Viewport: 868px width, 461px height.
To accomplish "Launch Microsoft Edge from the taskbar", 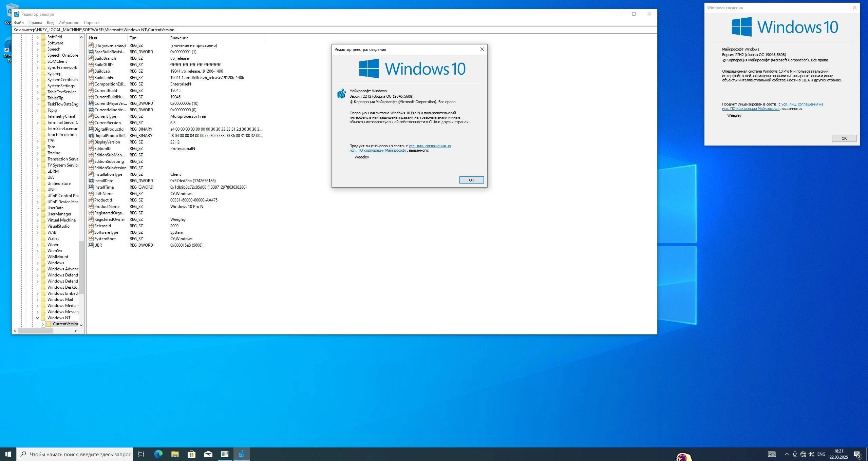I will pyautogui.click(x=158, y=454).
